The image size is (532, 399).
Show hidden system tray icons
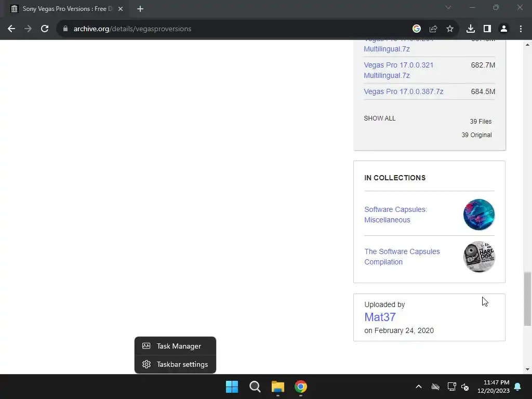coord(419,387)
